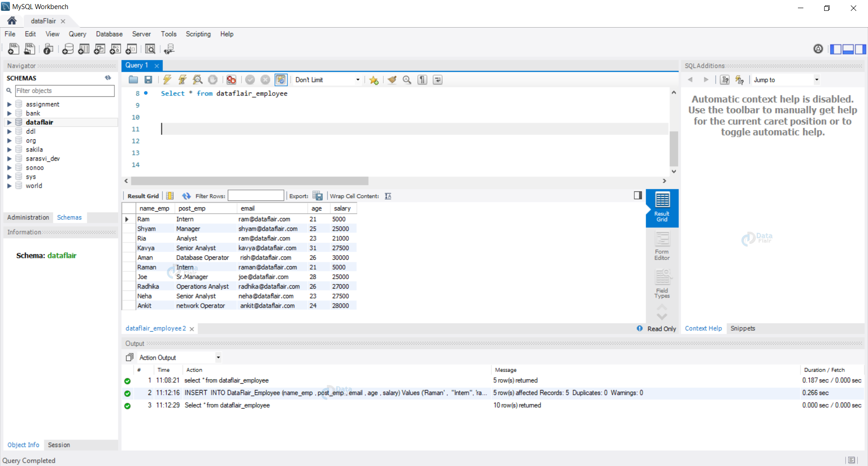Close the Query 1 tab
The image size is (868, 466).
(x=157, y=66)
